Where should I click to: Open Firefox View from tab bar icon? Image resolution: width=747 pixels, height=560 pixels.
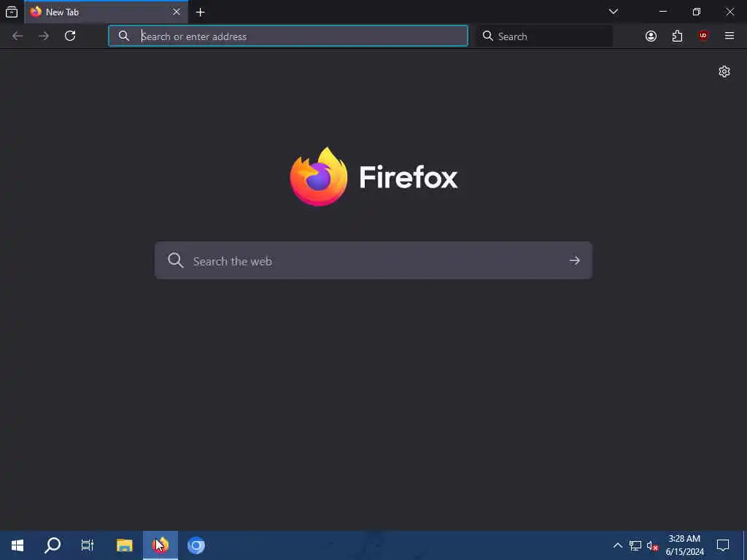(x=12, y=12)
